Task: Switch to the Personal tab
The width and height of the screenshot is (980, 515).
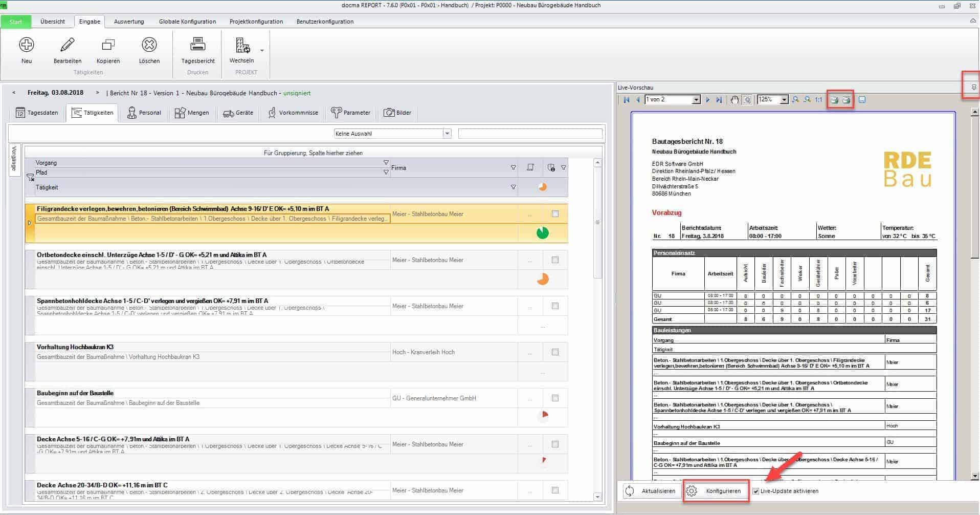Action: tap(144, 113)
